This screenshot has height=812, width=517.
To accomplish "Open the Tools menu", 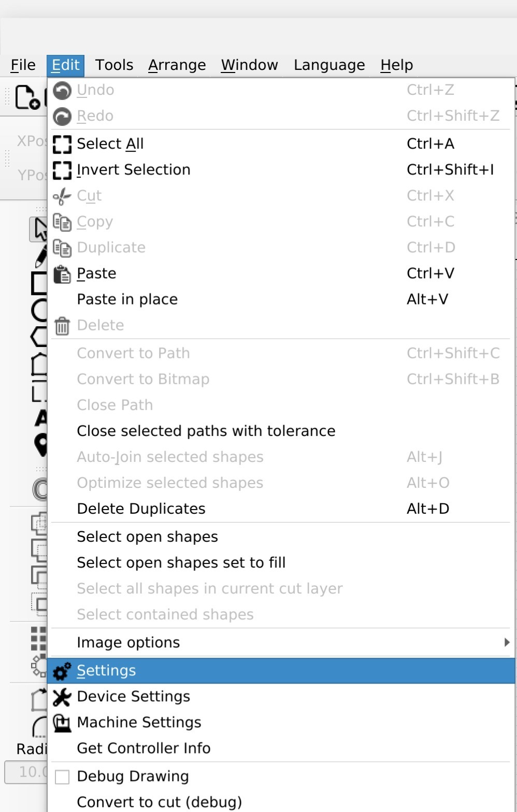I will tap(114, 65).
